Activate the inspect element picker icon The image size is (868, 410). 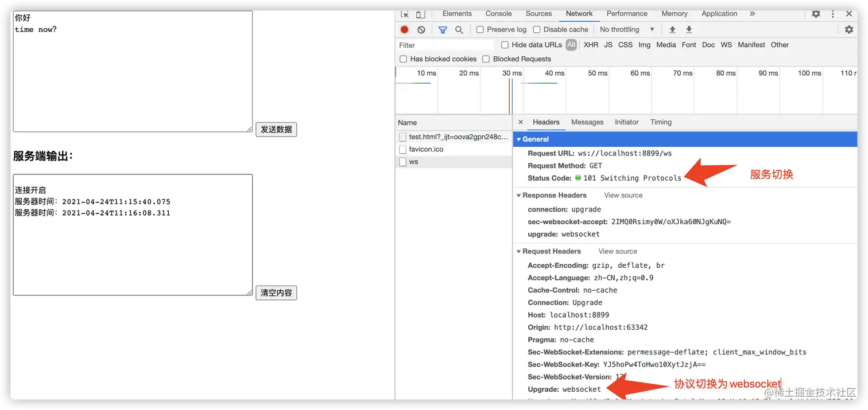coord(405,14)
